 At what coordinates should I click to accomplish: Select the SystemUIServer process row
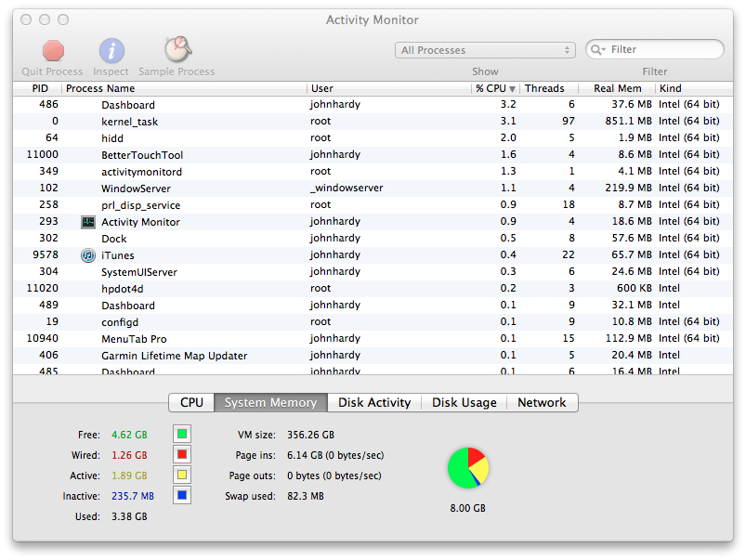click(373, 272)
